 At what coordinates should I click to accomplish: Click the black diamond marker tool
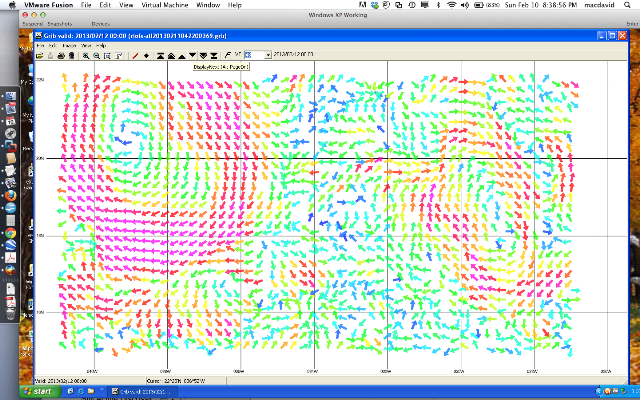click(146, 56)
